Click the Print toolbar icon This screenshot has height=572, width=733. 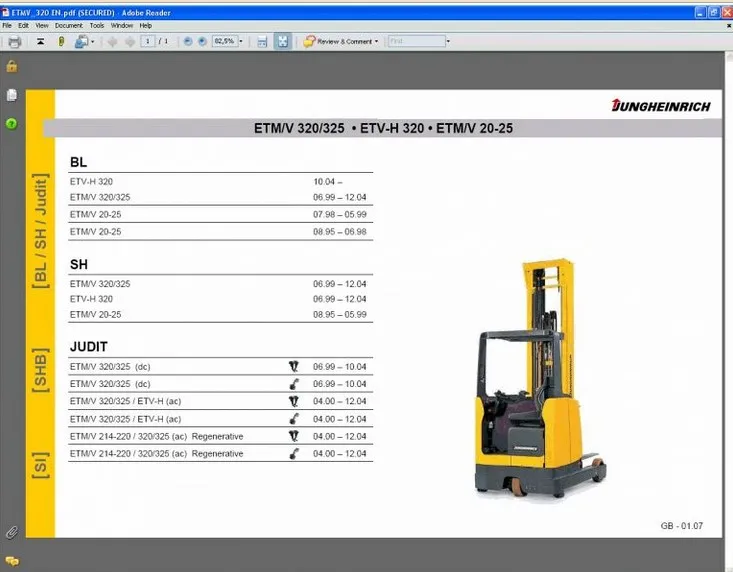pyautogui.click(x=14, y=42)
